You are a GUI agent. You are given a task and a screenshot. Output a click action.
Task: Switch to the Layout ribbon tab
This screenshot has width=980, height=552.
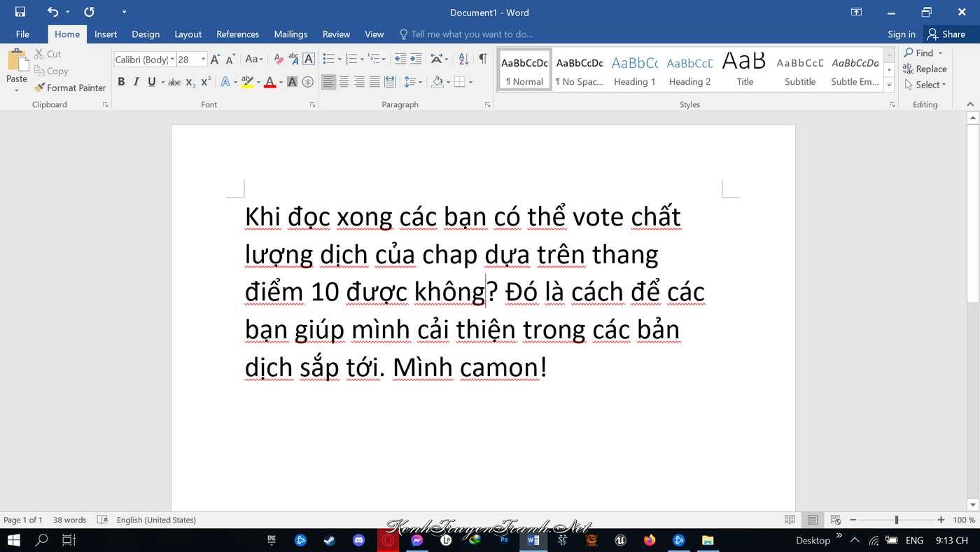tap(188, 34)
